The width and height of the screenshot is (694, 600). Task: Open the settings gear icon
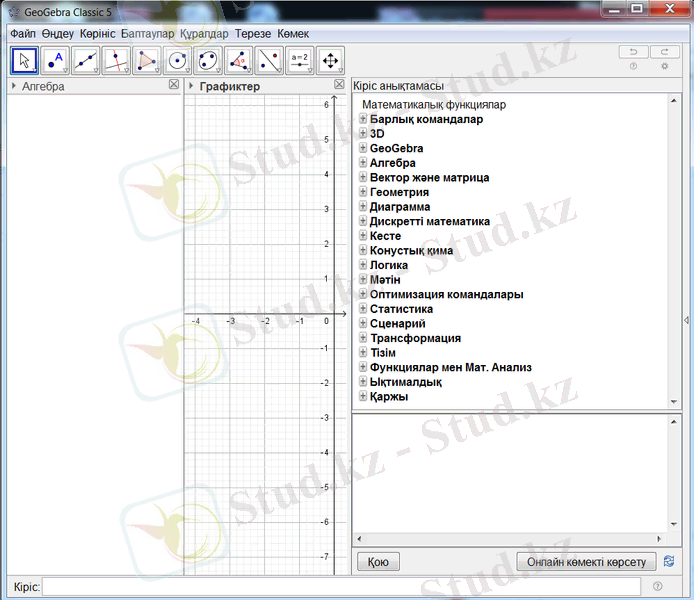coord(664,66)
